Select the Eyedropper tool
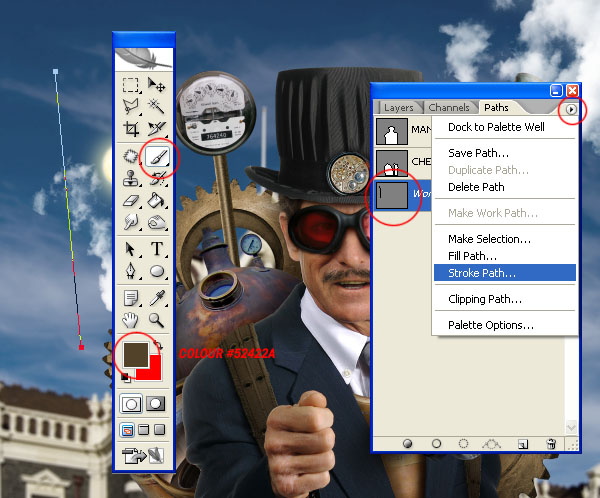600x498 pixels. (157, 298)
